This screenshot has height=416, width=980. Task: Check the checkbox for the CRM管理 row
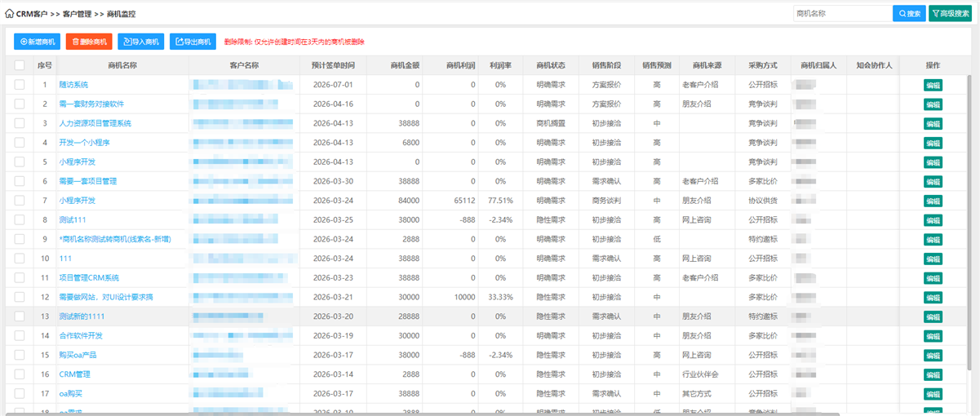20,374
